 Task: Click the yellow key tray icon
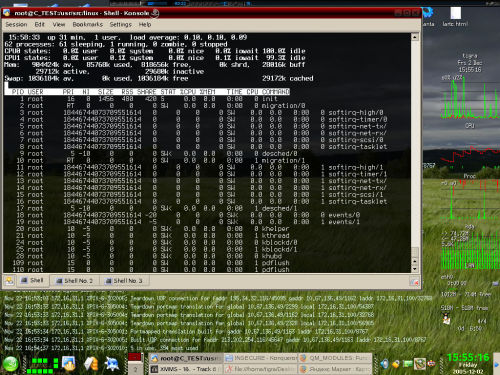[x=396, y=364]
